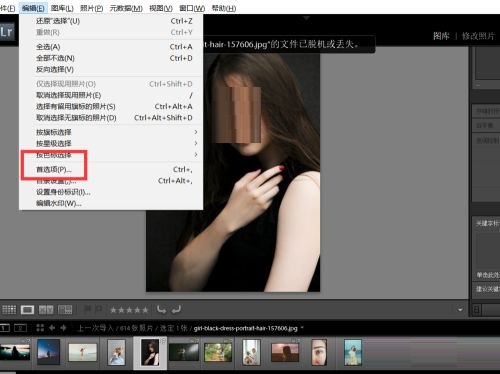Open 首选项(P)... preferences
500x374 pixels.
tap(111, 169)
